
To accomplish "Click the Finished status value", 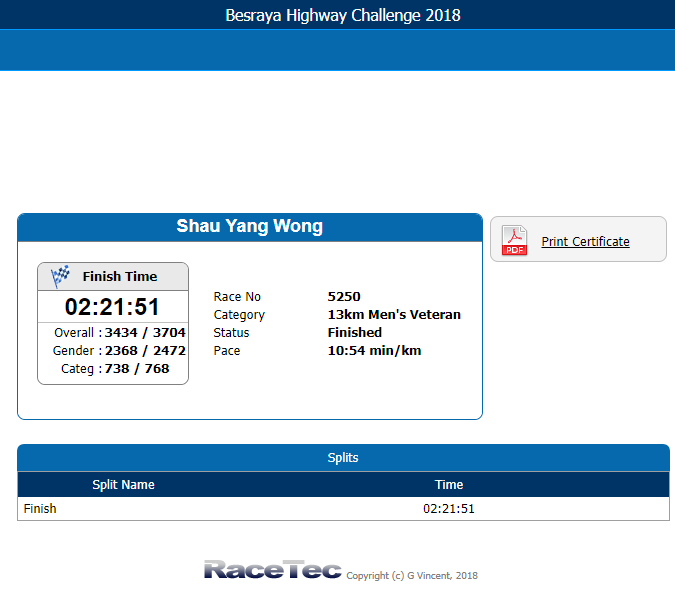I will 355,333.
